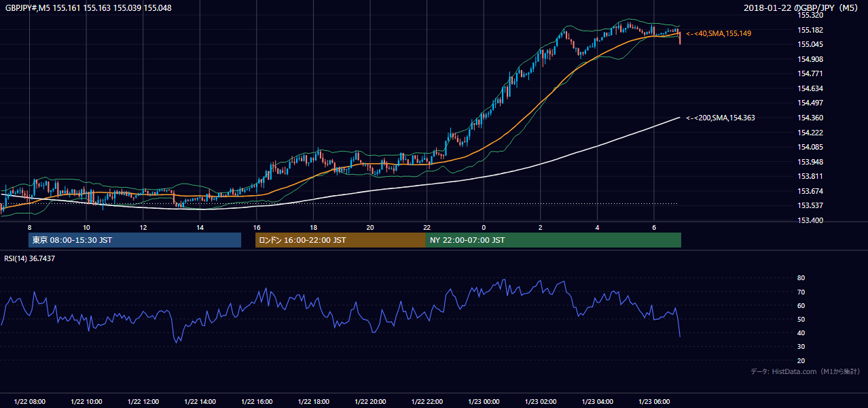Screen dimensions: 868x408
Task: Select the NY 22:00-07:00 JST session bar
Action: coord(554,240)
